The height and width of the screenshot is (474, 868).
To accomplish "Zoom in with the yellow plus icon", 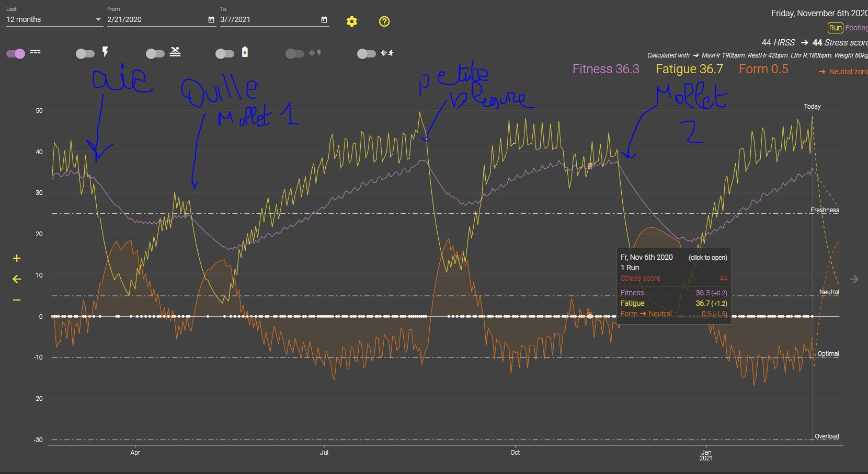I will click(x=17, y=258).
